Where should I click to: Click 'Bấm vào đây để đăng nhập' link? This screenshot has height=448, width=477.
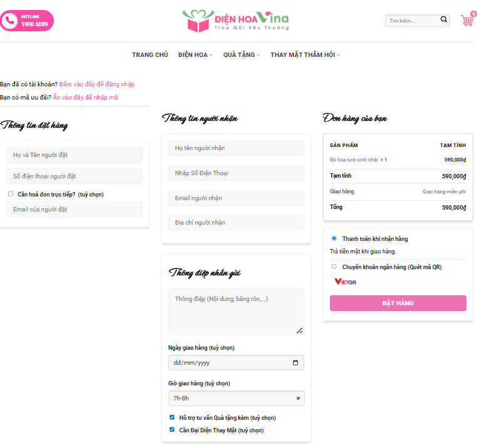pyautogui.click(x=96, y=84)
